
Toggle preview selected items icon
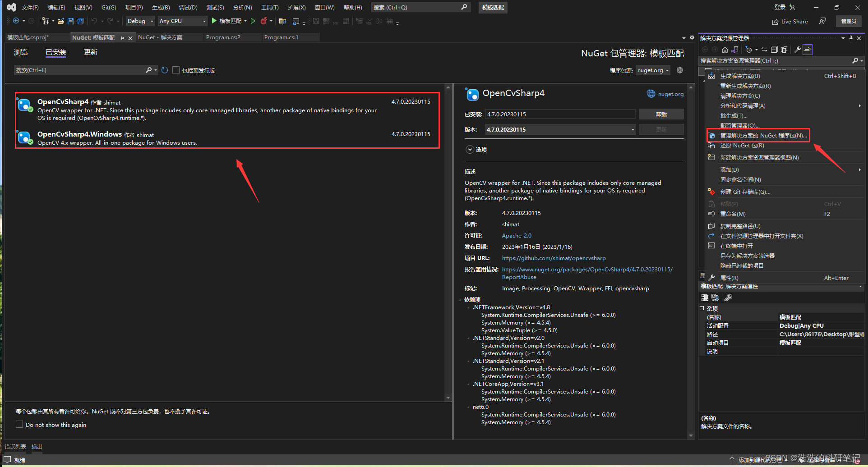click(x=808, y=50)
